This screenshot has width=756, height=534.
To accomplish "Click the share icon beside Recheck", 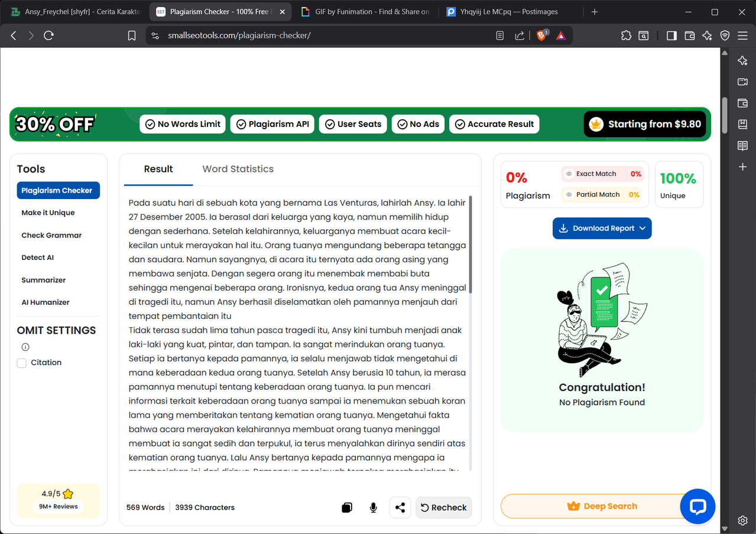I will [400, 507].
